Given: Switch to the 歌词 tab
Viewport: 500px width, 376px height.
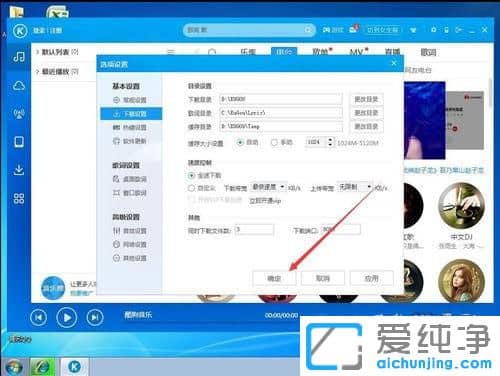Looking at the screenshot, I should tap(428, 52).
